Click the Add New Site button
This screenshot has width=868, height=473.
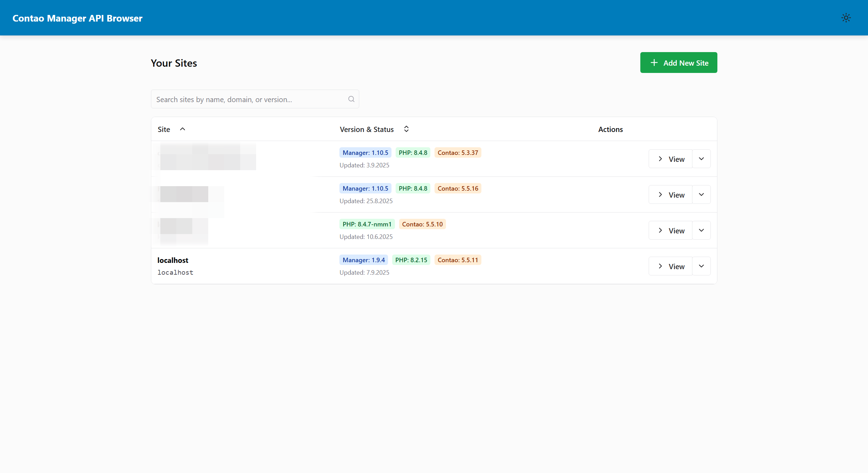pos(679,63)
